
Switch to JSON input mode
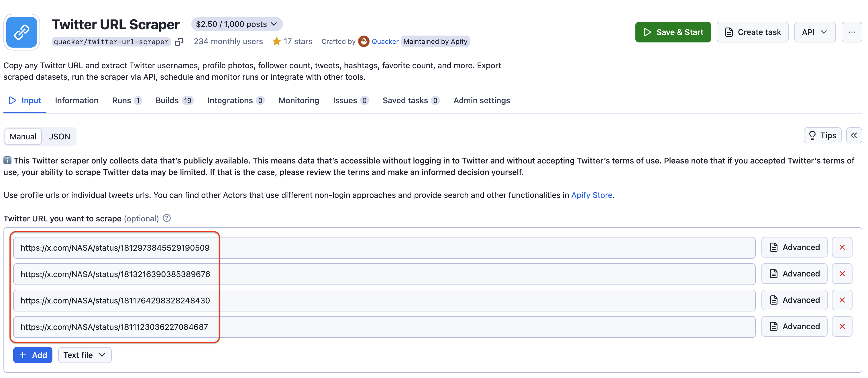click(59, 137)
